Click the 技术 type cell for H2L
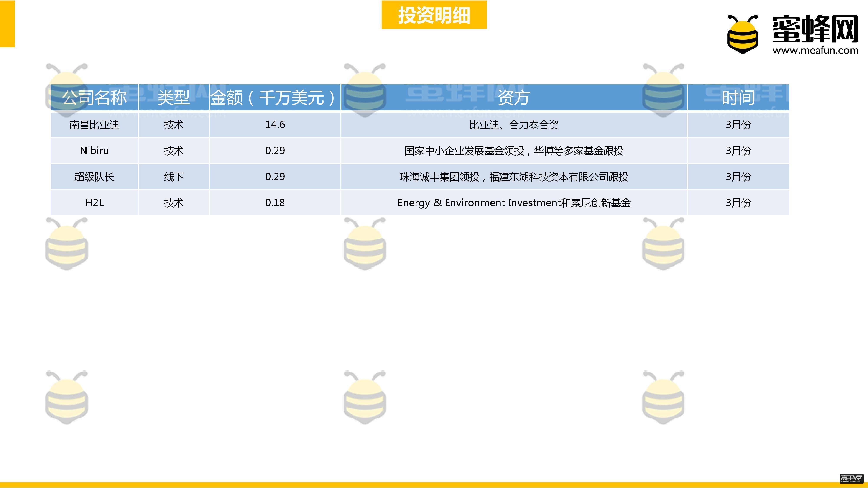 (x=174, y=202)
